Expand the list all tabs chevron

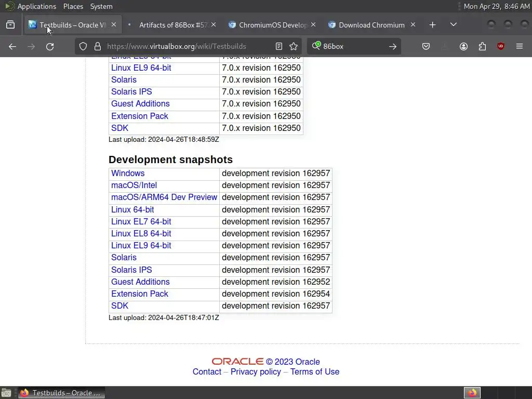(453, 25)
